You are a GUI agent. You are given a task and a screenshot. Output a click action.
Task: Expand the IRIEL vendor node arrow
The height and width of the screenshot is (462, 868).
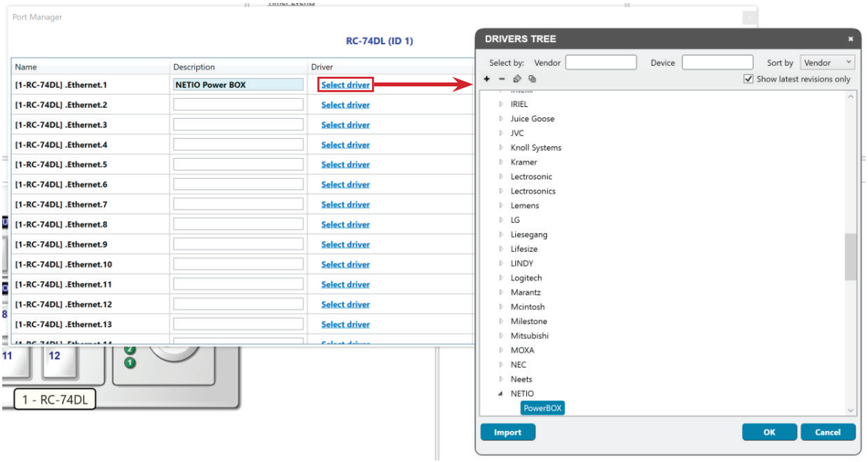tap(500, 104)
